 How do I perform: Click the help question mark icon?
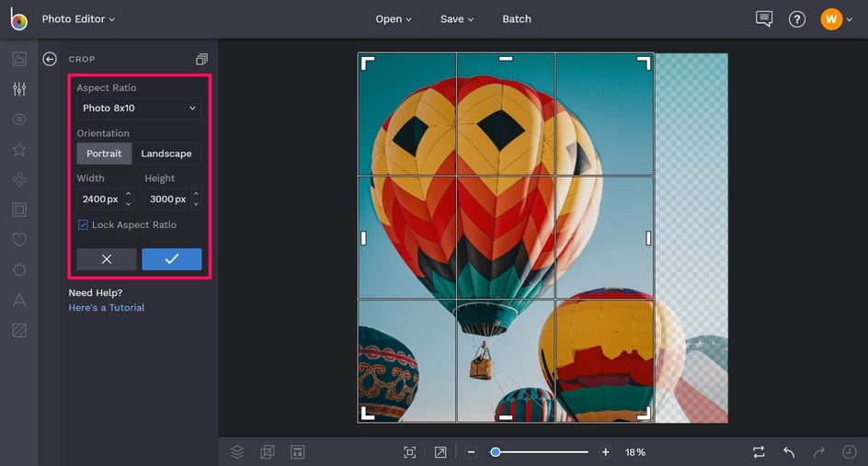[x=797, y=19]
